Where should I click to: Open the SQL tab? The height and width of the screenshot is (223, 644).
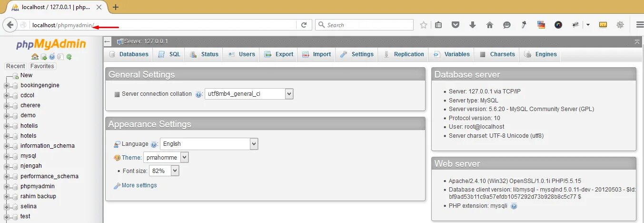pos(169,54)
